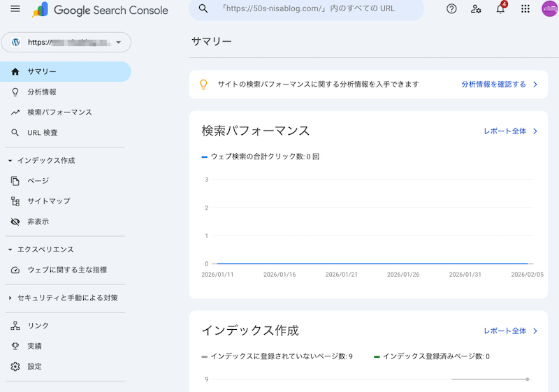Open the notifications bell
Viewport: 559px width, 392px height.
(x=500, y=9)
